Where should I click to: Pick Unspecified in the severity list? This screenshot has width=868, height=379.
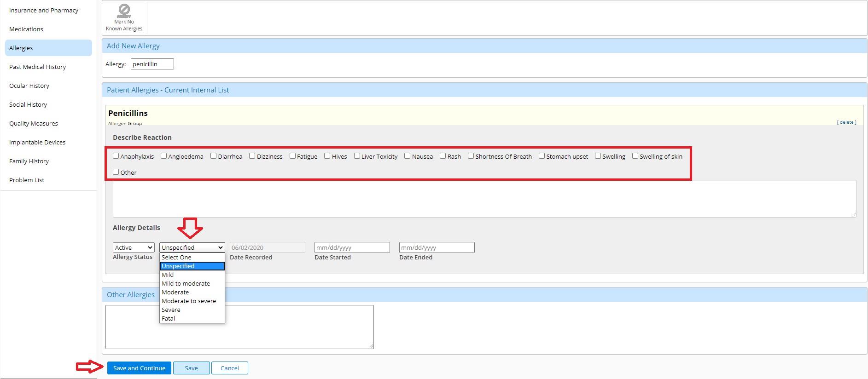[x=192, y=266]
